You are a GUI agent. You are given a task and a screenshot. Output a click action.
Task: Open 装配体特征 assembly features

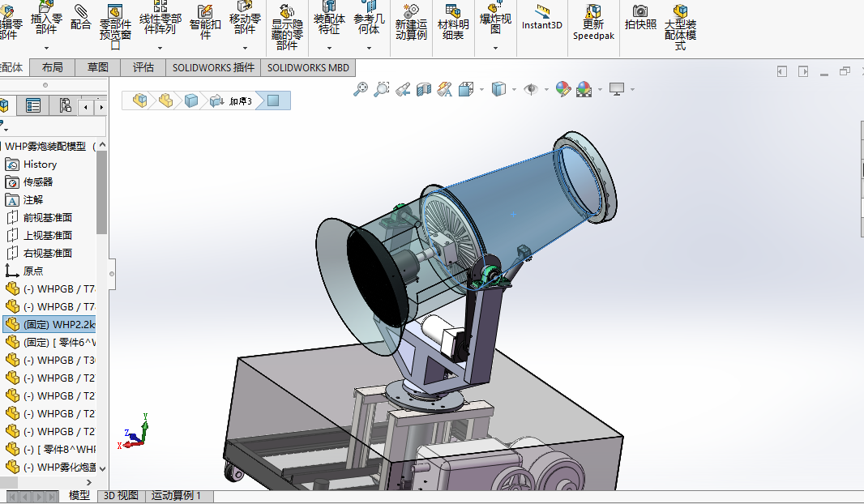point(330,18)
